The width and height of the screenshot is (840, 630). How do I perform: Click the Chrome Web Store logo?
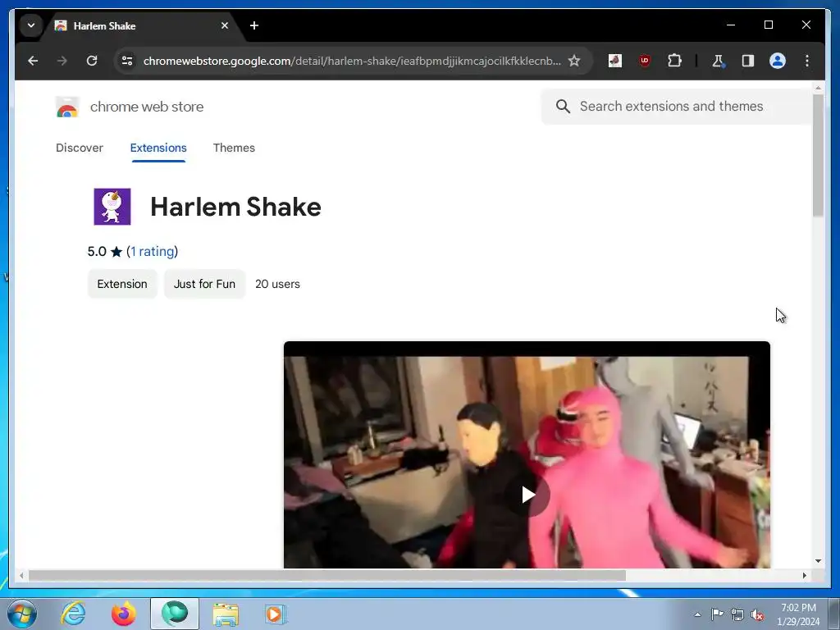click(x=67, y=107)
